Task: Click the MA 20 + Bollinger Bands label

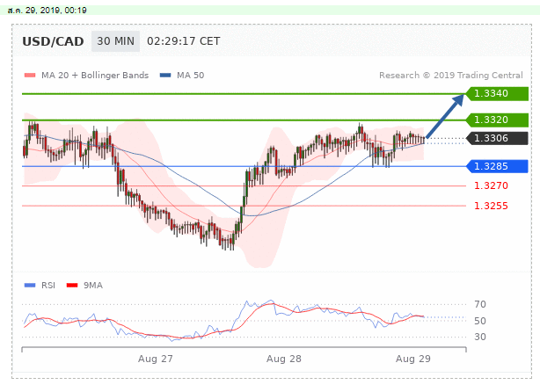Action: click(95, 76)
